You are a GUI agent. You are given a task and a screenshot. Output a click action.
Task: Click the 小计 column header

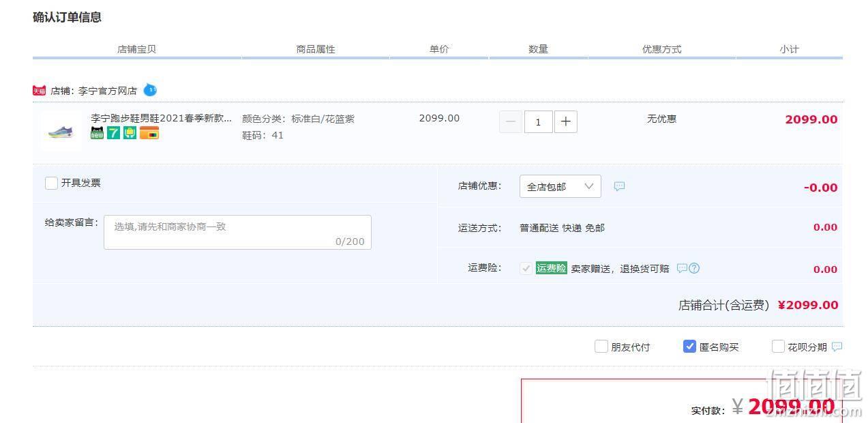(789, 49)
